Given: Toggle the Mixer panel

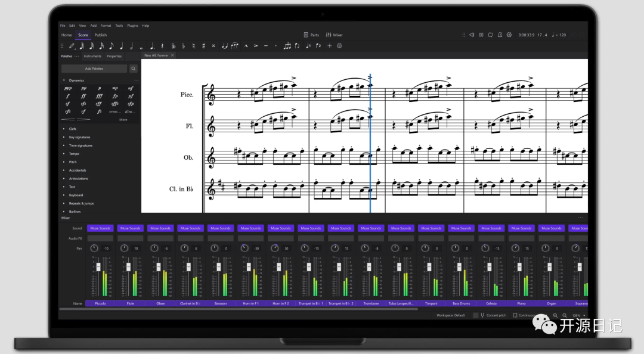Looking at the screenshot, I should click(335, 35).
